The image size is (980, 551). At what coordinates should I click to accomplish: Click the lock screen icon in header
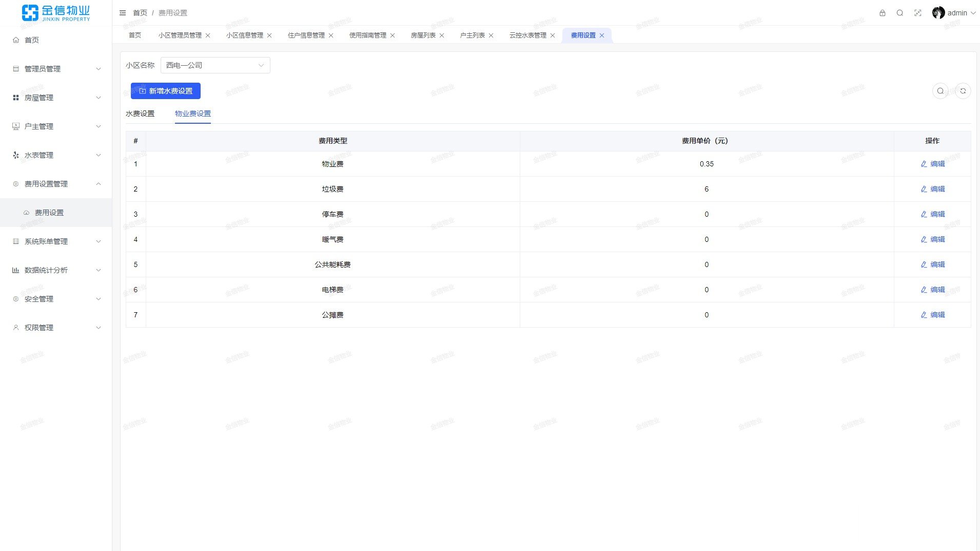883,13
